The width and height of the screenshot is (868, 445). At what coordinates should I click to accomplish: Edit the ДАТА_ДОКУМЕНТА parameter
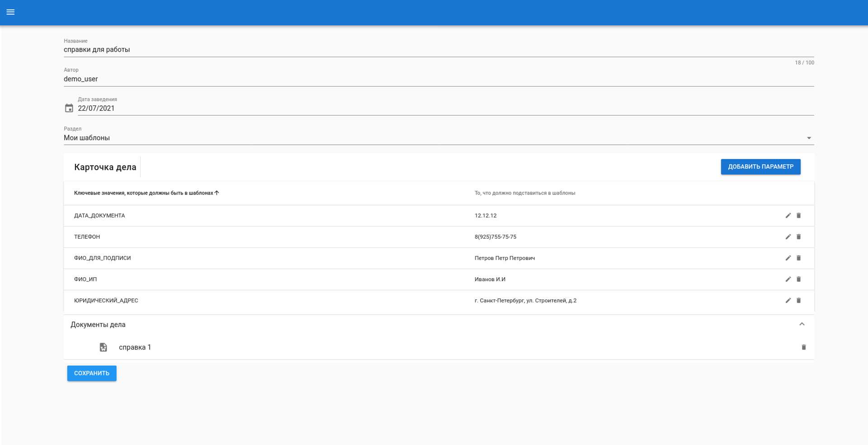tap(788, 216)
